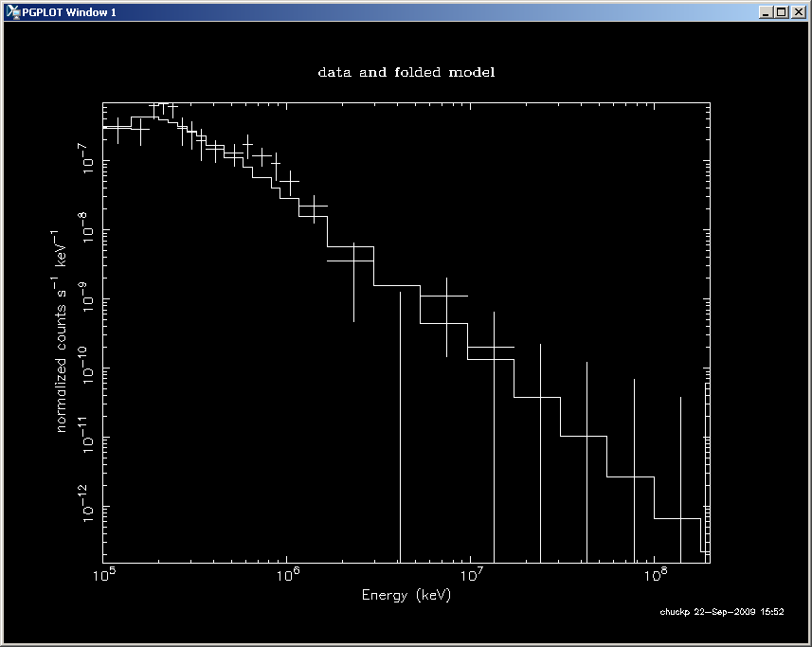The width and height of the screenshot is (812, 647).
Task: Click the y-axis tick label 10^-12
Action: [x=86, y=503]
